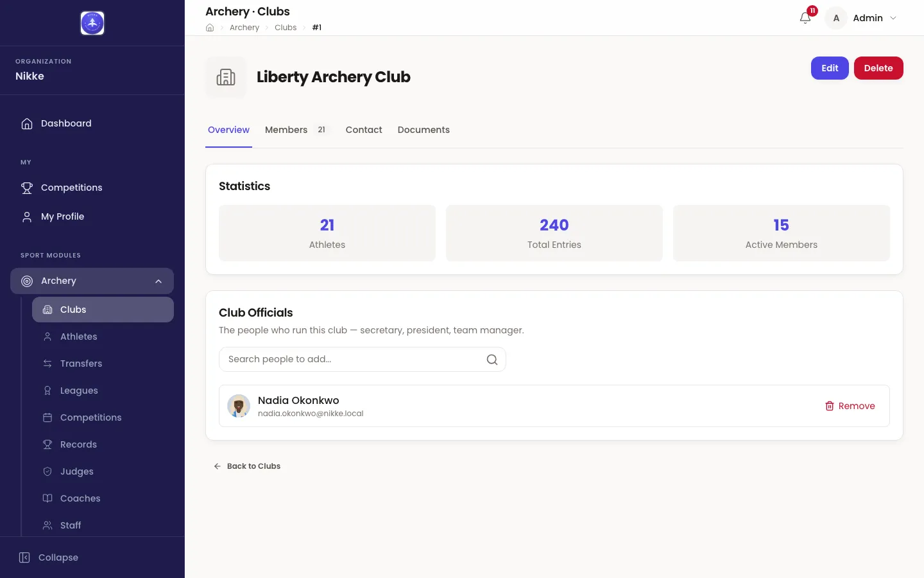Click Nadia Okonkwo's avatar
The image size is (924, 578).
coord(239,406)
